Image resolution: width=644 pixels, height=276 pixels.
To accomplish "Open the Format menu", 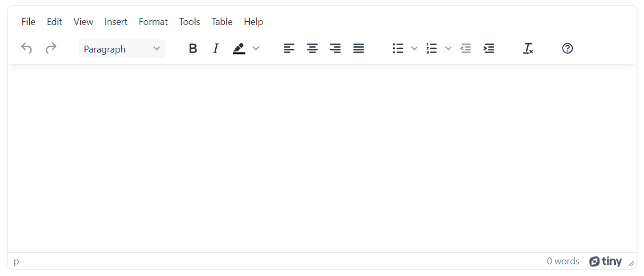I will coord(153,22).
